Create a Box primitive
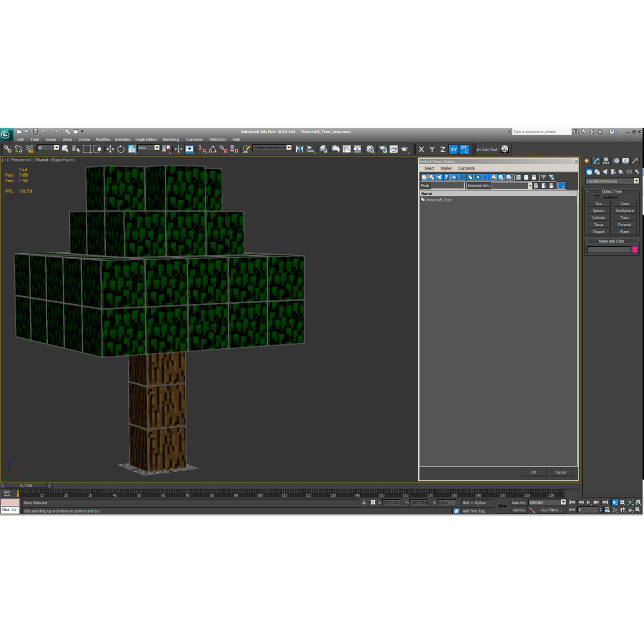644x644 pixels. tap(598, 204)
